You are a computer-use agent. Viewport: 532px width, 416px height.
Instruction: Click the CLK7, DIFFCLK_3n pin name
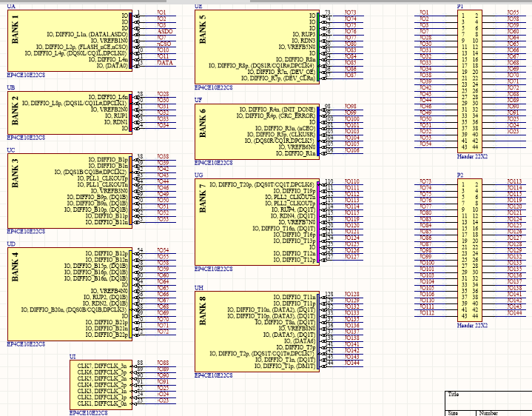point(101,366)
